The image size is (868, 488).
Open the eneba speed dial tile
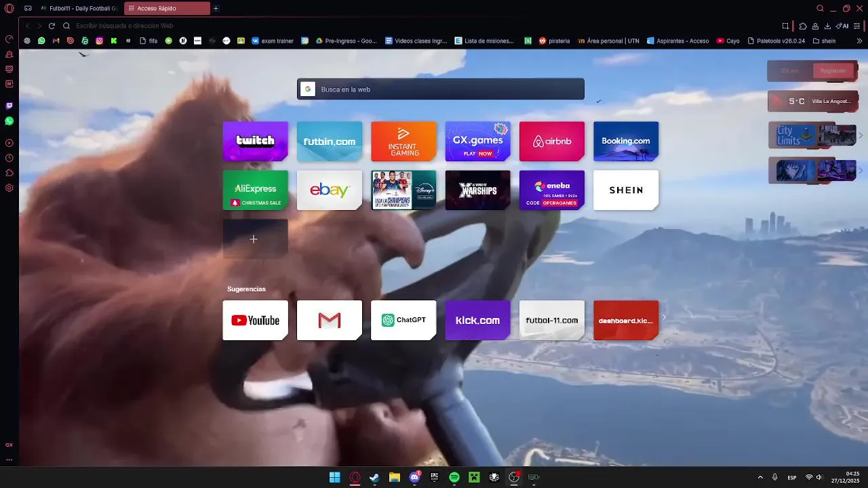[x=552, y=190]
